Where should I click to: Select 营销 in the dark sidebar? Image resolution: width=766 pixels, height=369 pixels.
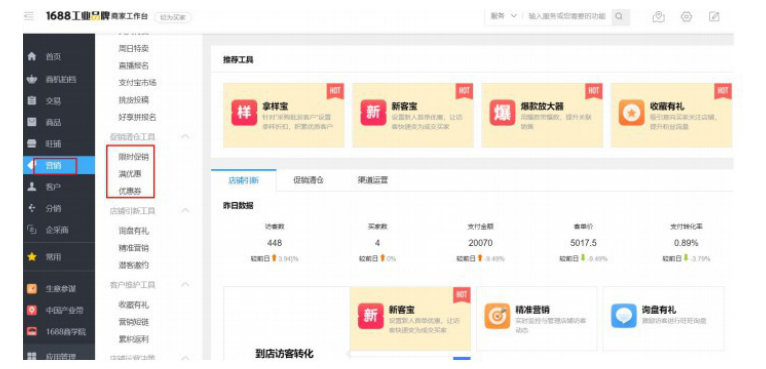[59, 165]
